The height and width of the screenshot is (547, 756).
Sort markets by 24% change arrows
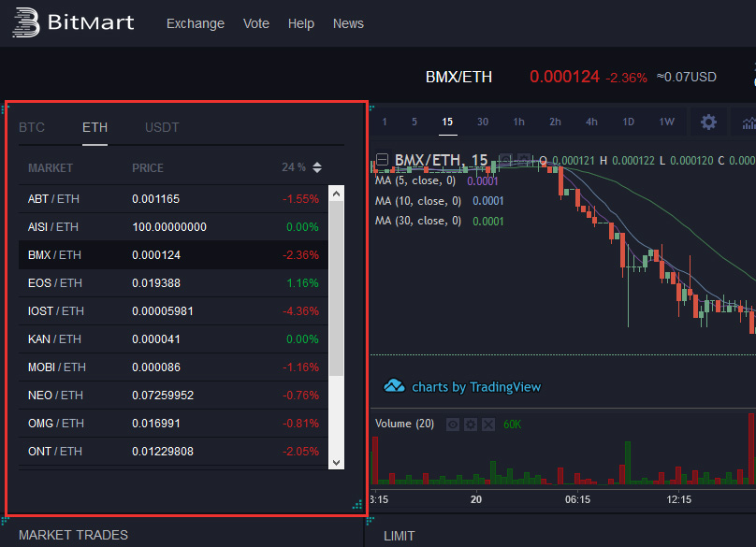[x=317, y=167]
